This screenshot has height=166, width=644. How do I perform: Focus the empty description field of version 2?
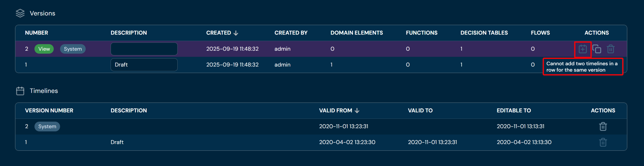click(x=144, y=49)
